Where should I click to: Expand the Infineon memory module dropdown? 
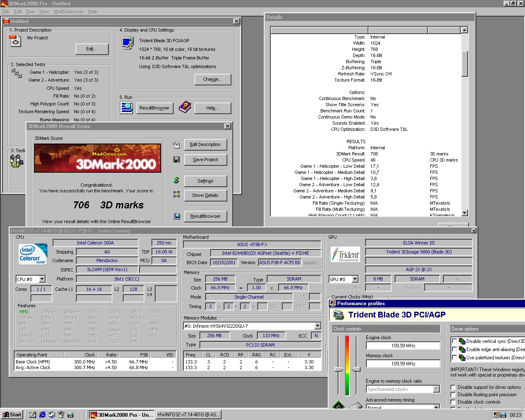coord(317,326)
